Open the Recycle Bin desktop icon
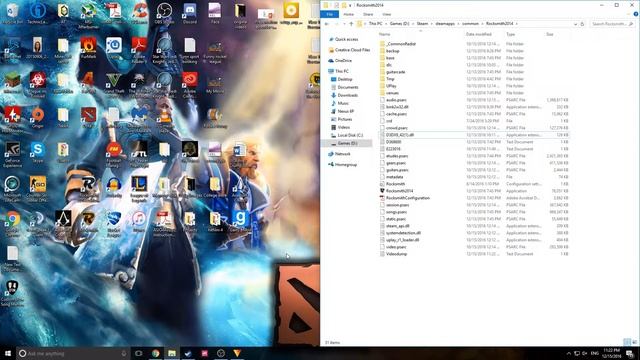This screenshot has height=360, width=640. [x=12, y=13]
